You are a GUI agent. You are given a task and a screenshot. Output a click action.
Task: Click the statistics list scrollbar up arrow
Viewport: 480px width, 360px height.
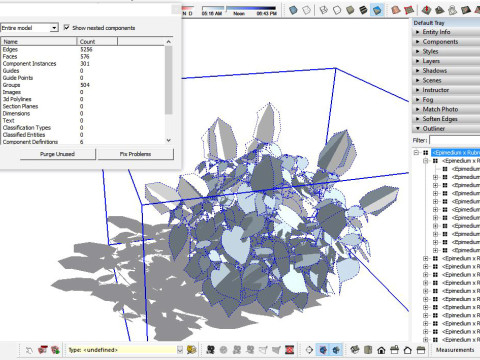point(169,42)
